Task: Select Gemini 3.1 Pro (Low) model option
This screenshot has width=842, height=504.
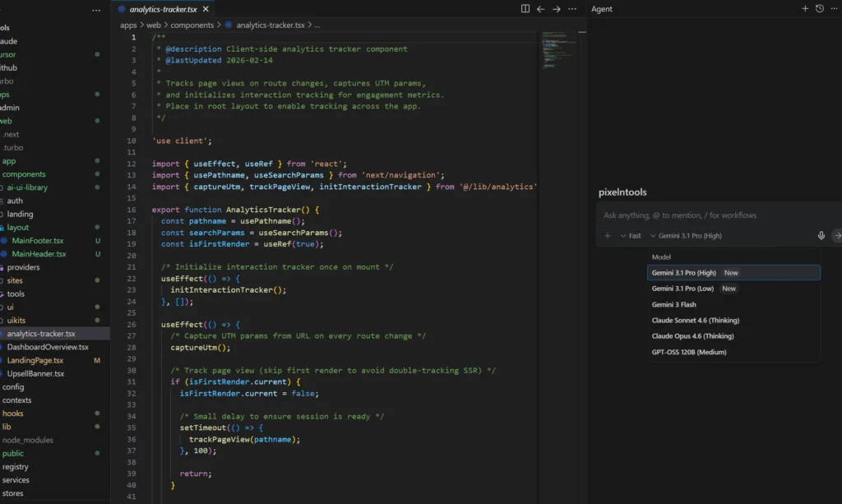Action: click(733, 289)
